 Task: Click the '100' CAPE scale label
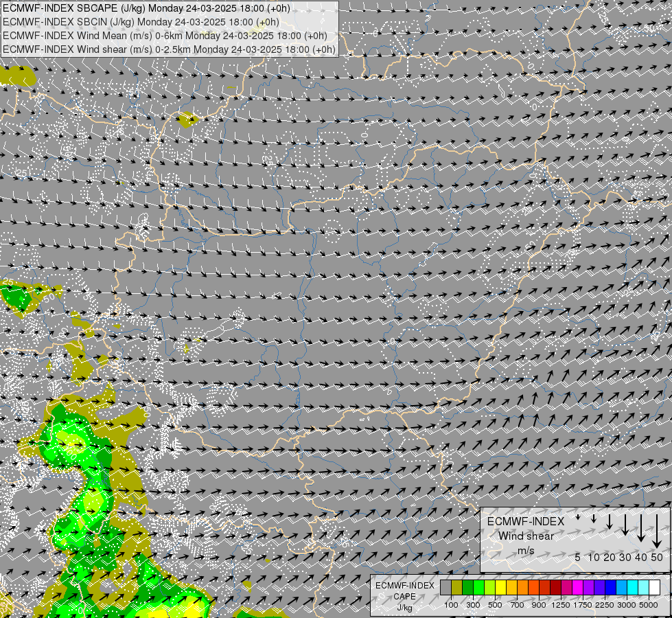[x=451, y=605]
